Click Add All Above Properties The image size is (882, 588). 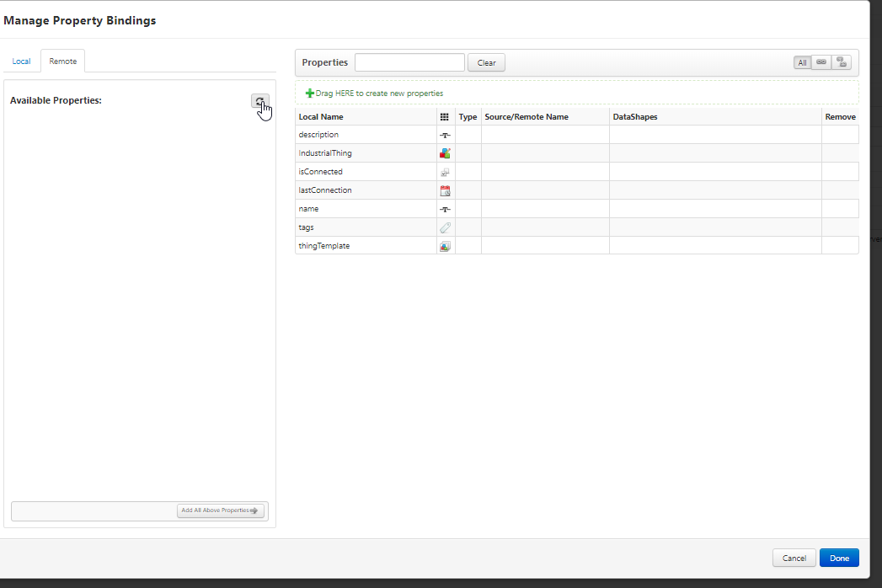(x=221, y=510)
